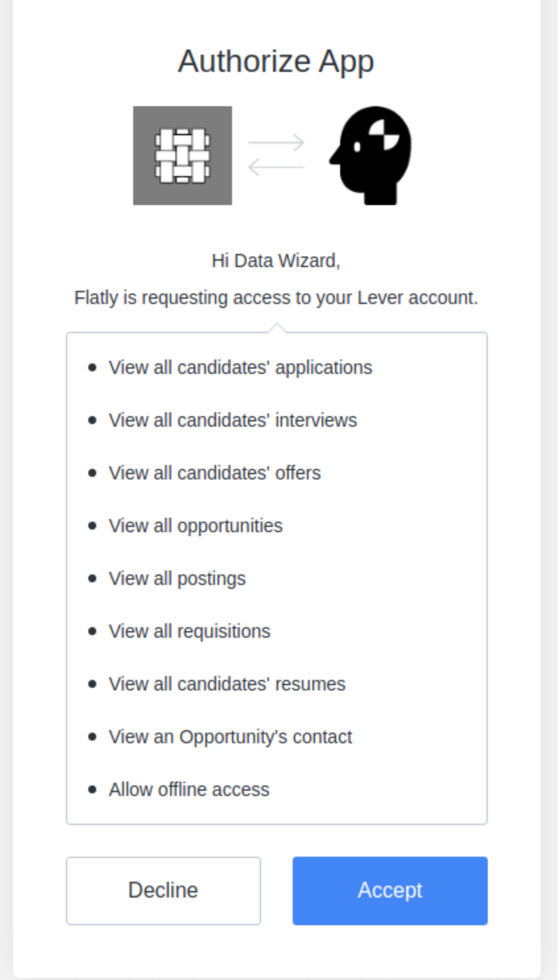
Task: Select the 'View all candidates' offers' permission entry
Action: click(x=214, y=473)
